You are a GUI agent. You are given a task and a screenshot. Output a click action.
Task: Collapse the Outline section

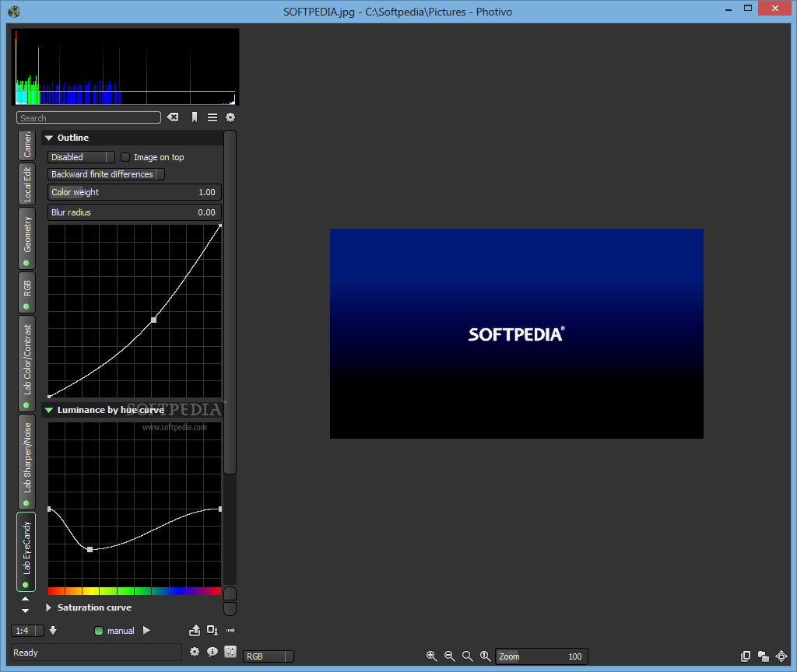coord(49,138)
